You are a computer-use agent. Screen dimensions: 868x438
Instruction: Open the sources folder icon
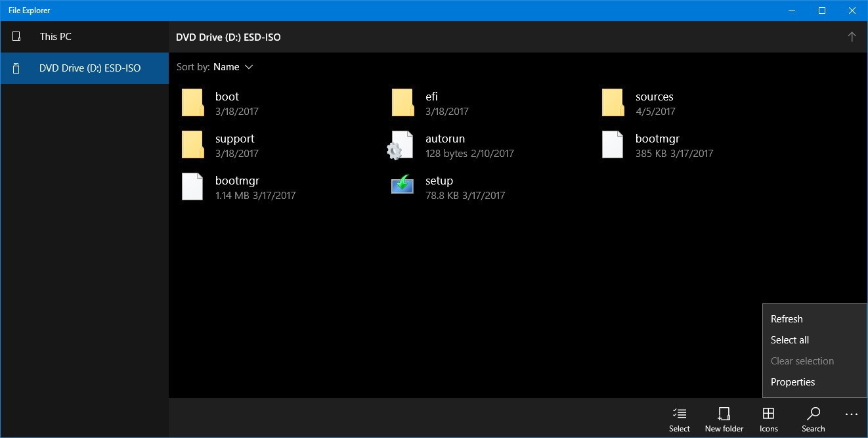[613, 103]
